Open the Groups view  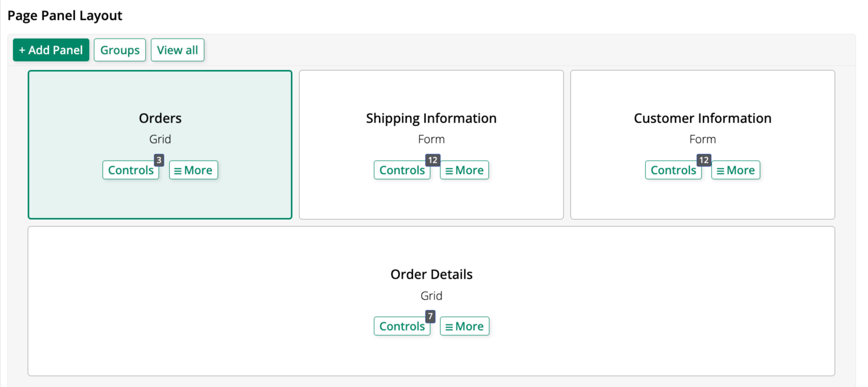point(120,50)
